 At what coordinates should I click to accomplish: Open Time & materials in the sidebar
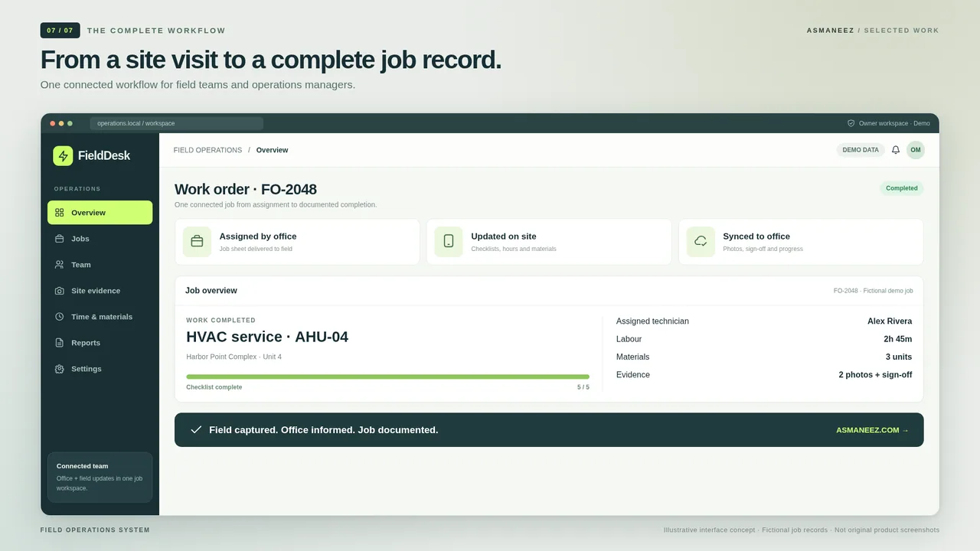coord(100,317)
